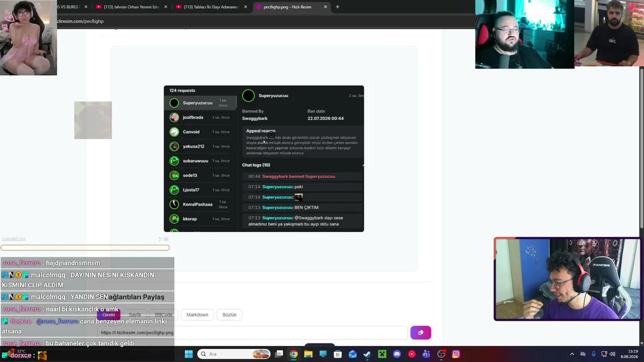Click the Superyuzucuu request row in image
Image resolution: width=644 pixels, height=362 pixels.
(x=200, y=103)
